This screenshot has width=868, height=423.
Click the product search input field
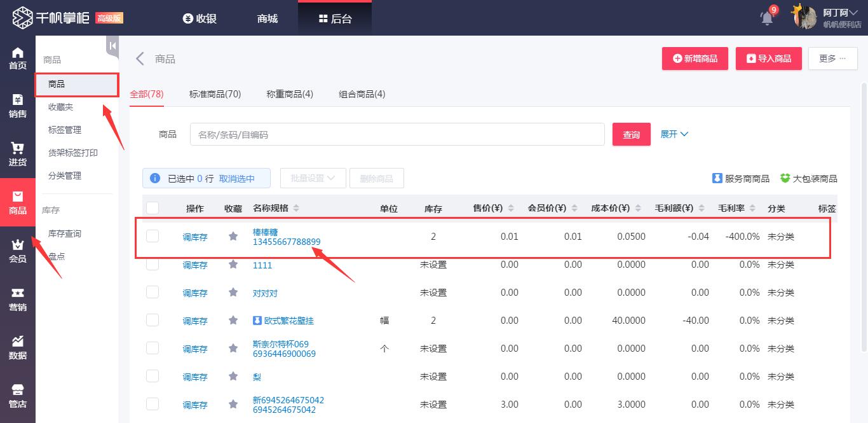[397, 135]
